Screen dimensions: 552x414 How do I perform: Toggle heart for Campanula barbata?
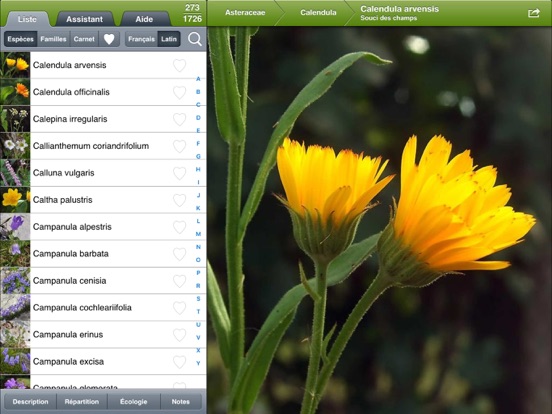coord(179,254)
